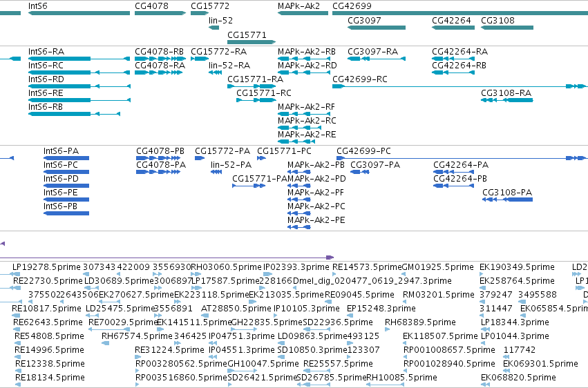Select protein IntS6-PC
The width and height of the screenshot is (588, 388).
coord(66,172)
